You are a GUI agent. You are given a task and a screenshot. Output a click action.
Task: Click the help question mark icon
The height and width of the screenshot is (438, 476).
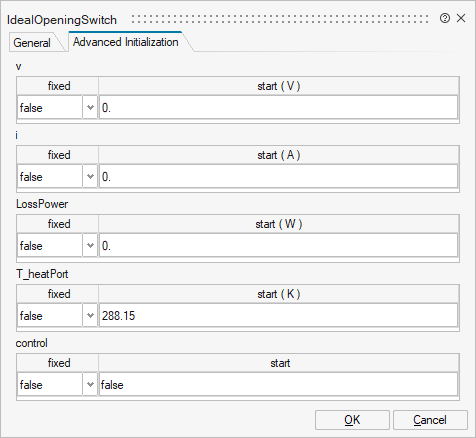click(x=445, y=18)
